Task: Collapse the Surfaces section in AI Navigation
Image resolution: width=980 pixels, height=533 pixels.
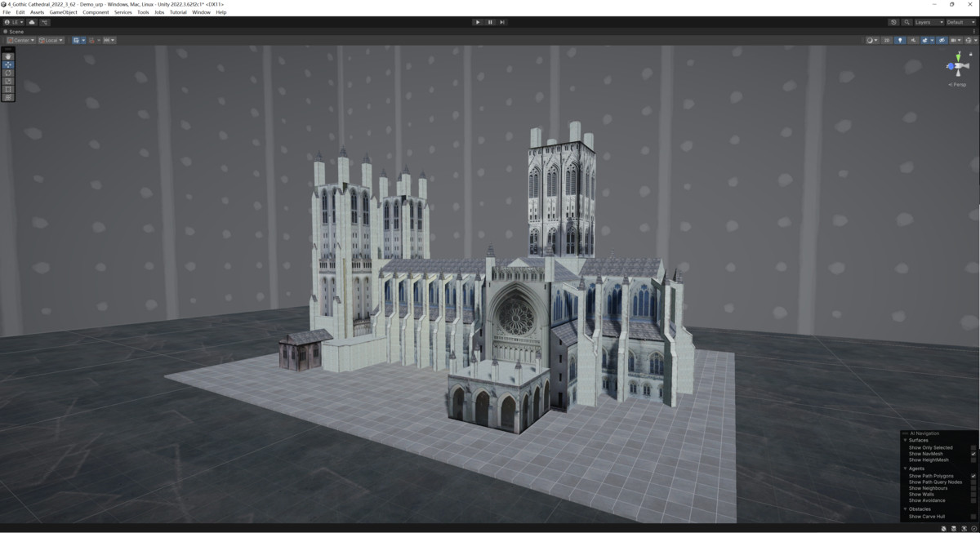Action: (904, 440)
